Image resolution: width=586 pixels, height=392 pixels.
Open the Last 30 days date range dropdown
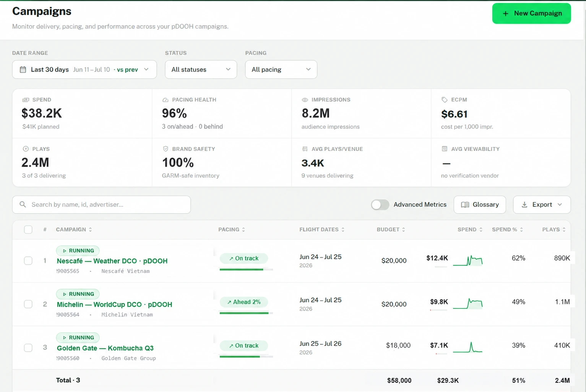tap(84, 70)
